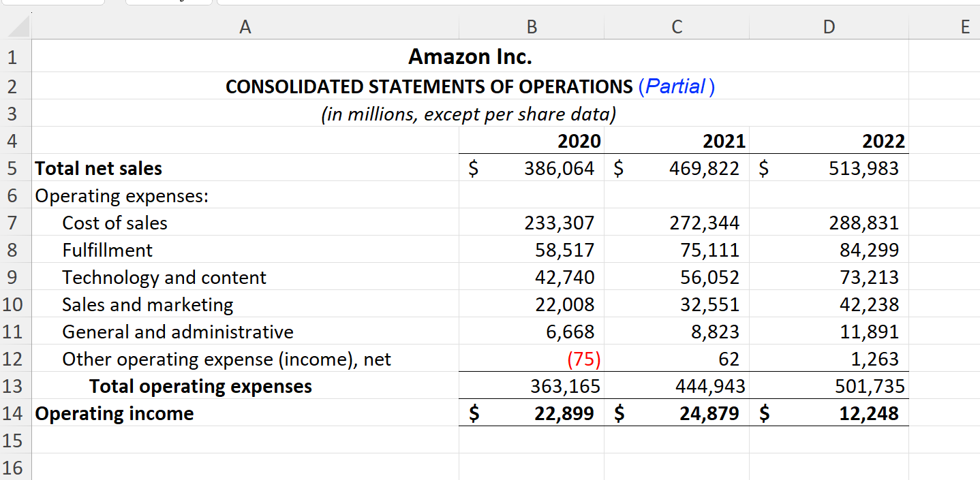
Task: Click the Amazon Inc. title cell
Action: (470, 57)
